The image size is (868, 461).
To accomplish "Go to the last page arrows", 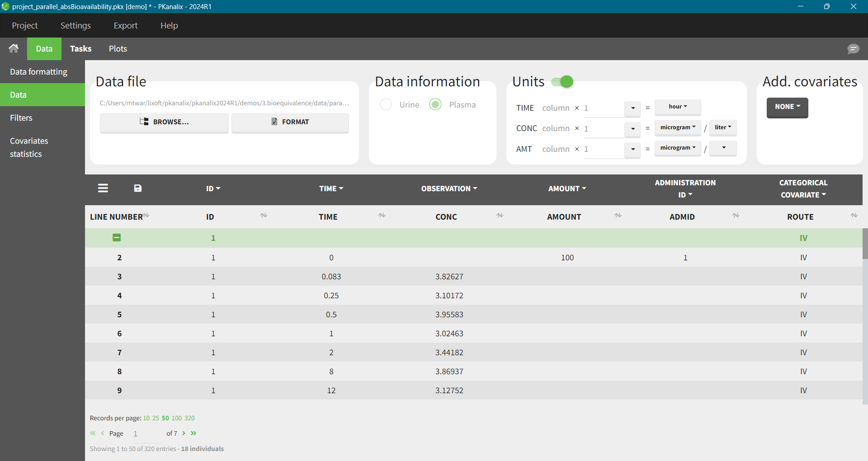I will tap(193, 433).
